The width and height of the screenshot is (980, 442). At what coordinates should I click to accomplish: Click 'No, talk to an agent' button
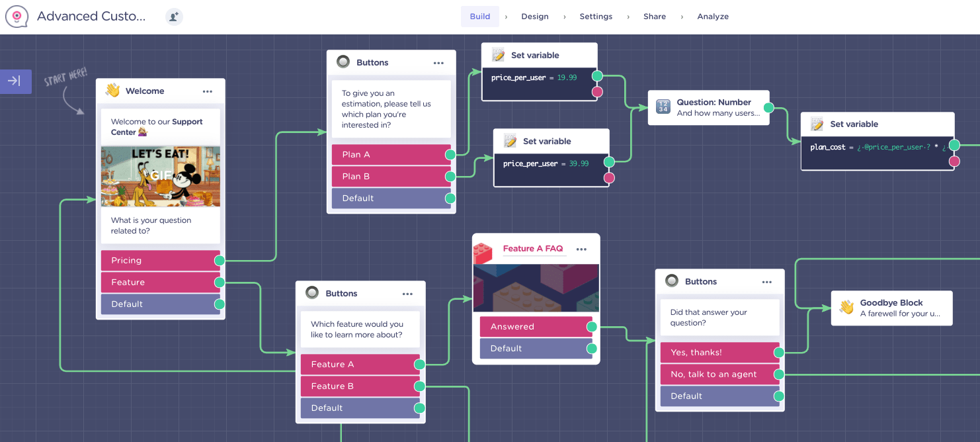tap(720, 375)
